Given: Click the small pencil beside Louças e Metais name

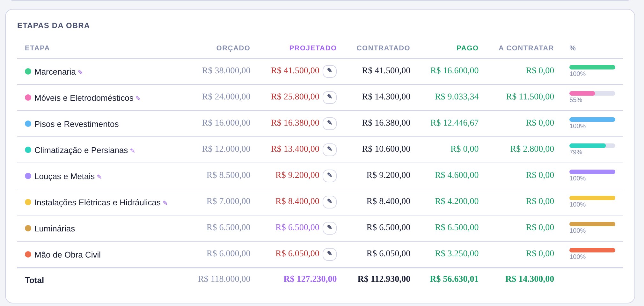Looking at the screenshot, I should (x=99, y=177).
